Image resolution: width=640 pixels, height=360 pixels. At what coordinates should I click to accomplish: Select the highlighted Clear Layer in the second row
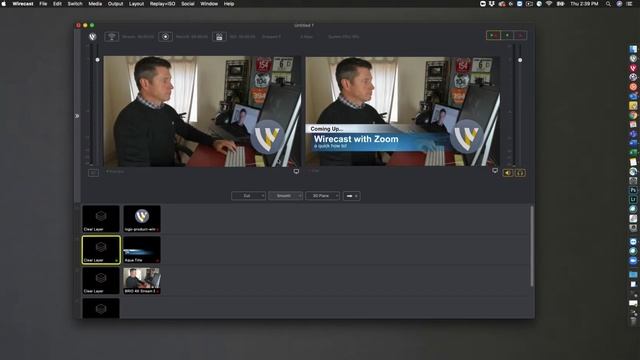coord(101,250)
